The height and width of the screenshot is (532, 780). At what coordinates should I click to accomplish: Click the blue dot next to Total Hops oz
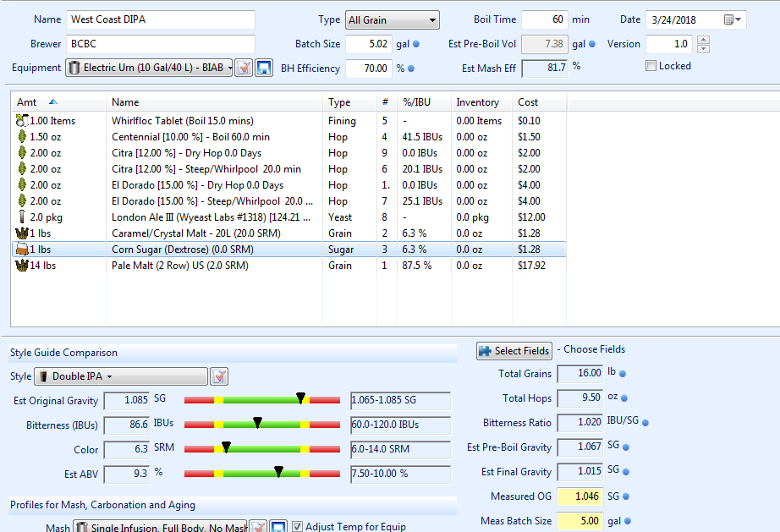[x=624, y=398]
